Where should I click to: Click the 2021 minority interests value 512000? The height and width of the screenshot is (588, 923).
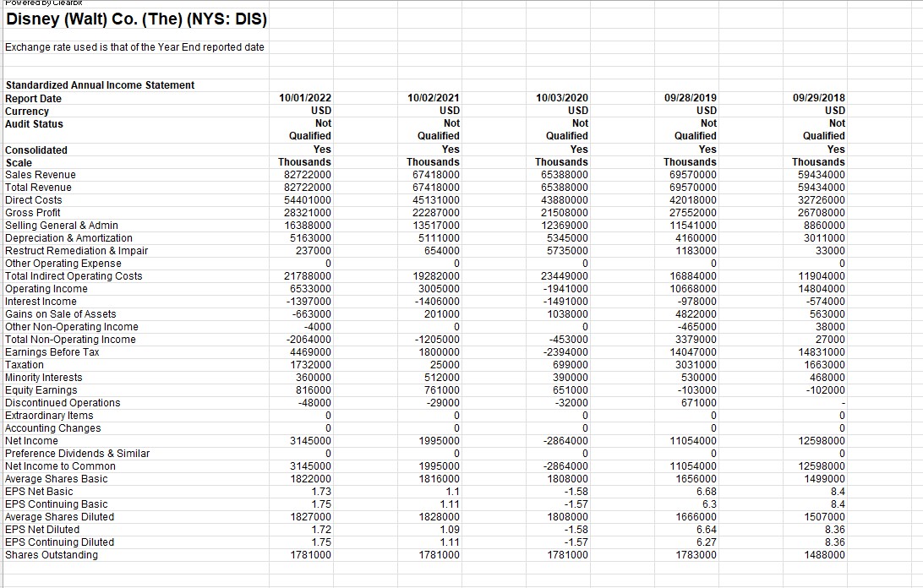point(441,378)
